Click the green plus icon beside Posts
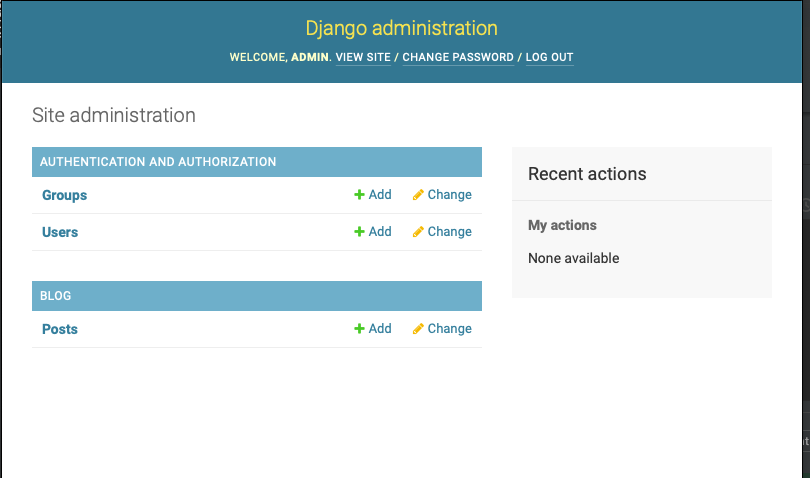 (x=359, y=329)
